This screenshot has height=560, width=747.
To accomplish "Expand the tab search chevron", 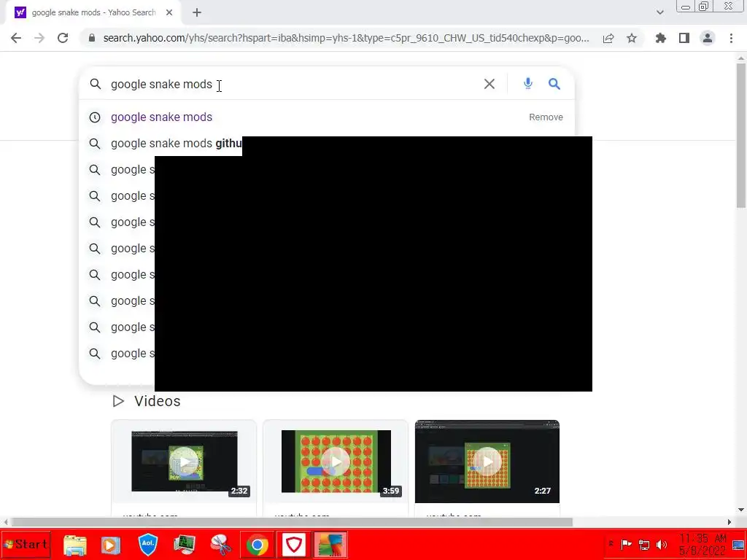I will coord(659,13).
